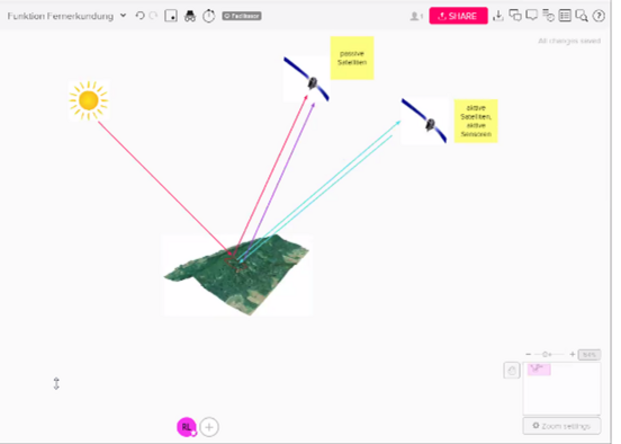Start the timer stopwatch icon
Screen dimensions: 621x444
pyautogui.click(x=208, y=16)
